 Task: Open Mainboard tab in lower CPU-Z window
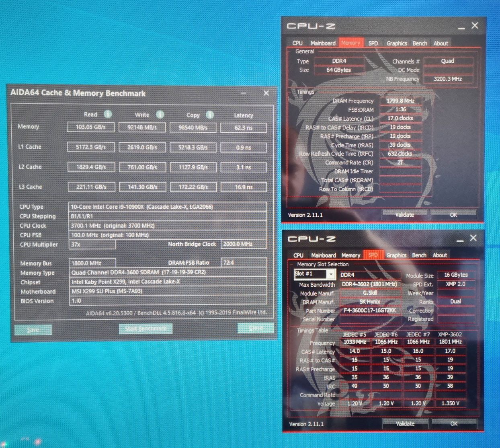pos(323,255)
